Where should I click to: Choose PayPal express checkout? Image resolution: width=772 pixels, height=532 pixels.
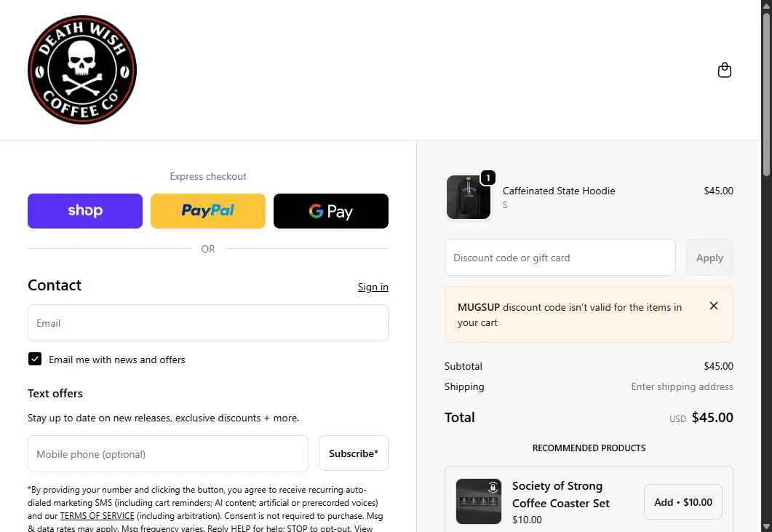click(x=208, y=211)
